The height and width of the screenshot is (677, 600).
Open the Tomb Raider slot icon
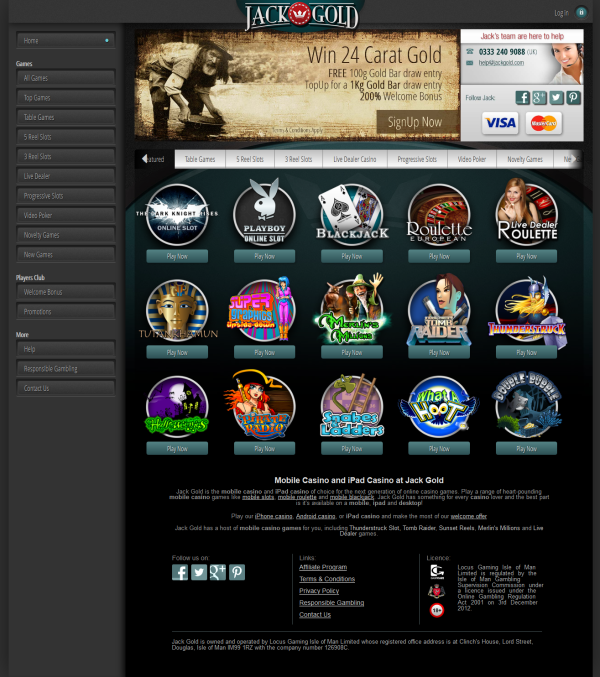[x=439, y=310]
